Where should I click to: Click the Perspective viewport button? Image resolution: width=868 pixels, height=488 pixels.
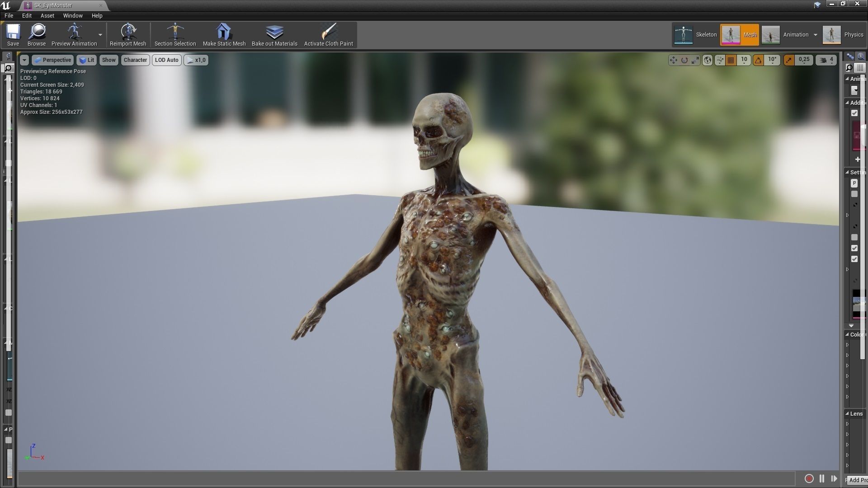pyautogui.click(x=53, y=60)
